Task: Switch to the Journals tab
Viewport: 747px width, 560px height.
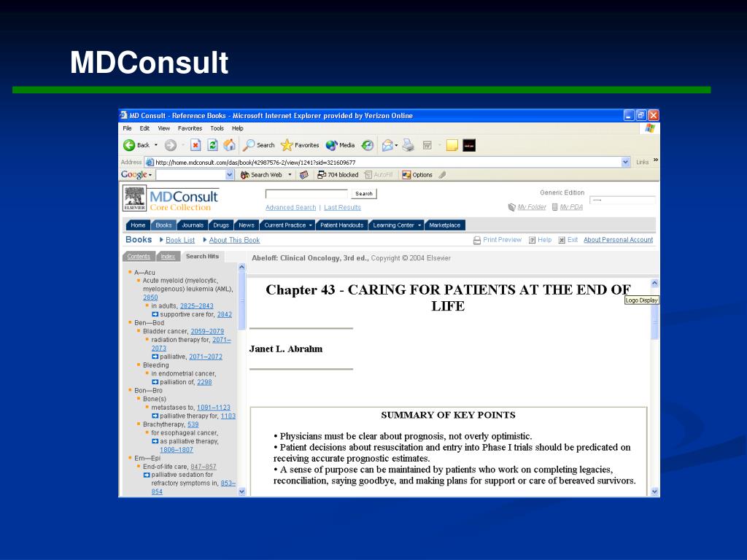Action: [x=193, y=225]
